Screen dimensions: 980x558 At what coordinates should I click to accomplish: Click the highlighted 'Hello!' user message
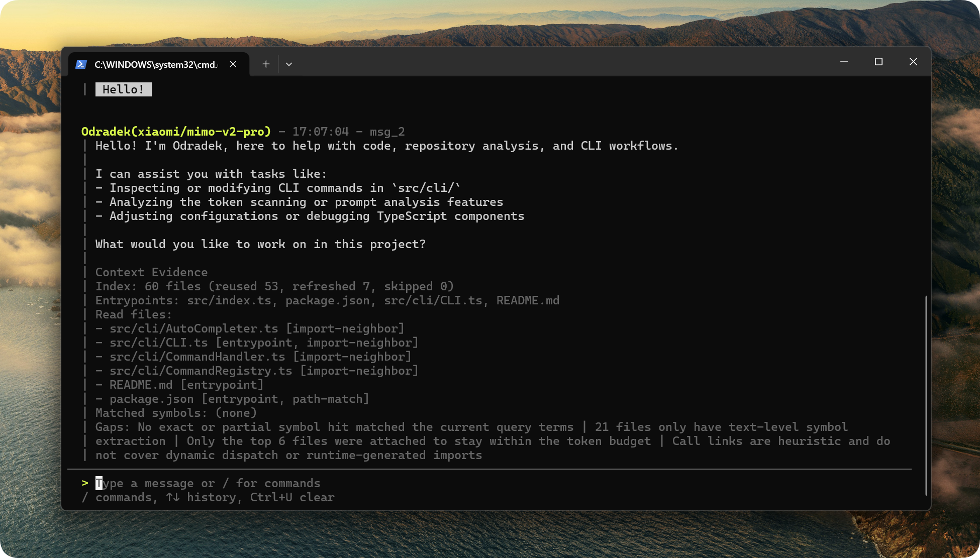coord(123,89)
